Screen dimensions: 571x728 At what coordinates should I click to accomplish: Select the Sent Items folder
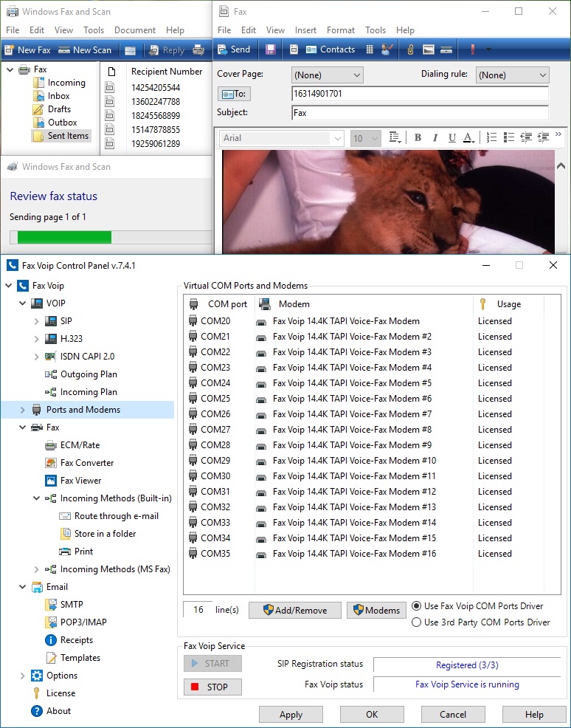62,136
